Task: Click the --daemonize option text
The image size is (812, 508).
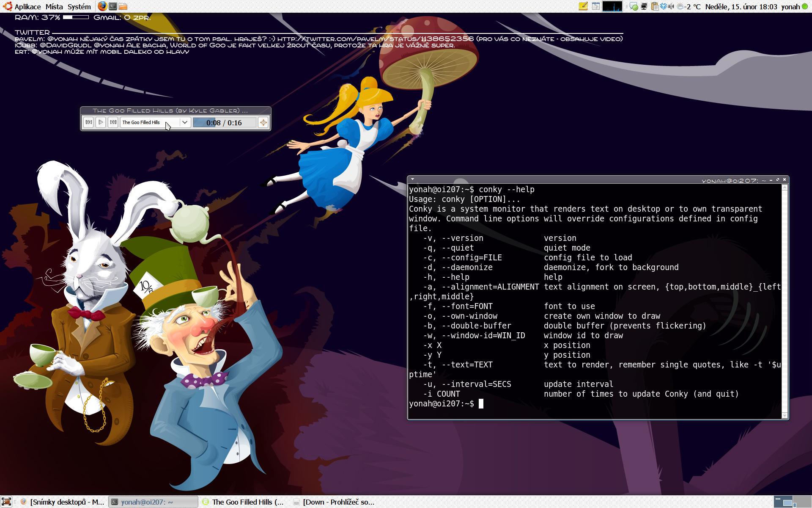Action: 467,268
